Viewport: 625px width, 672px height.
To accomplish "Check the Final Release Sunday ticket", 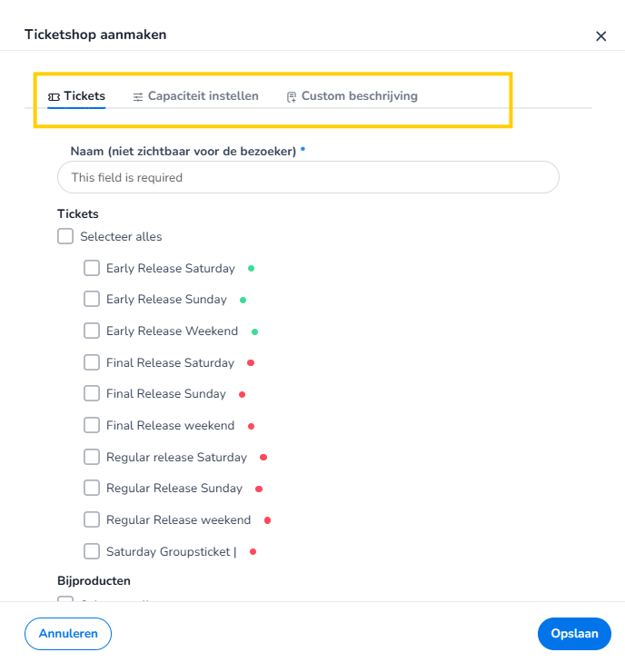I will click(92, 393).
